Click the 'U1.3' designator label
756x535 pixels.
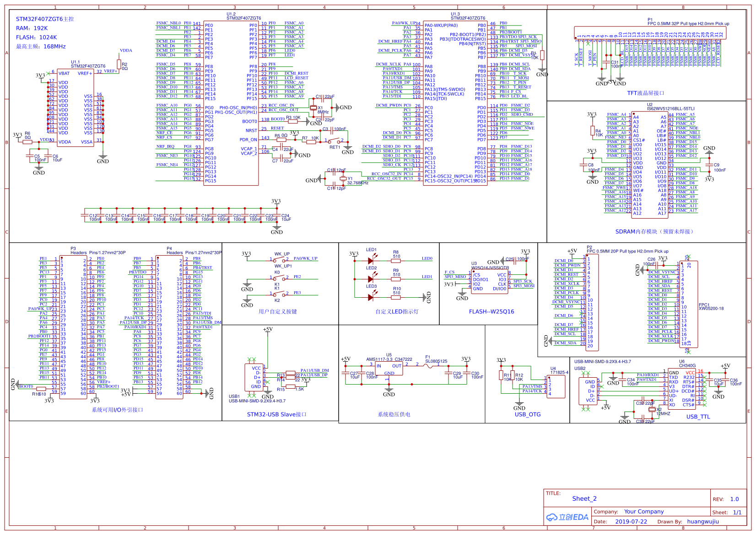click(455, 14)
